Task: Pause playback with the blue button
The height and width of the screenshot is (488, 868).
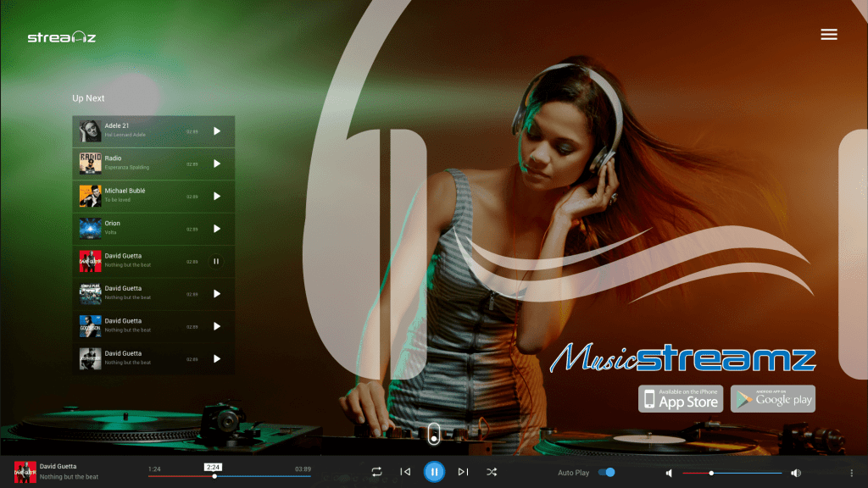Action: click(x=434, y=472)
